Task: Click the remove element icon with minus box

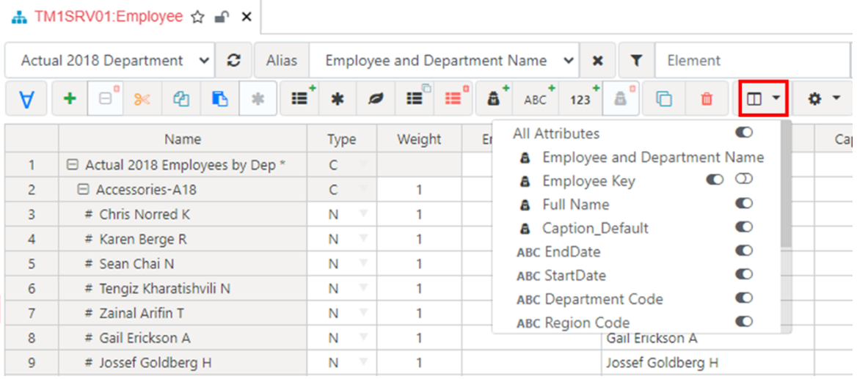Action: [106, 99]
